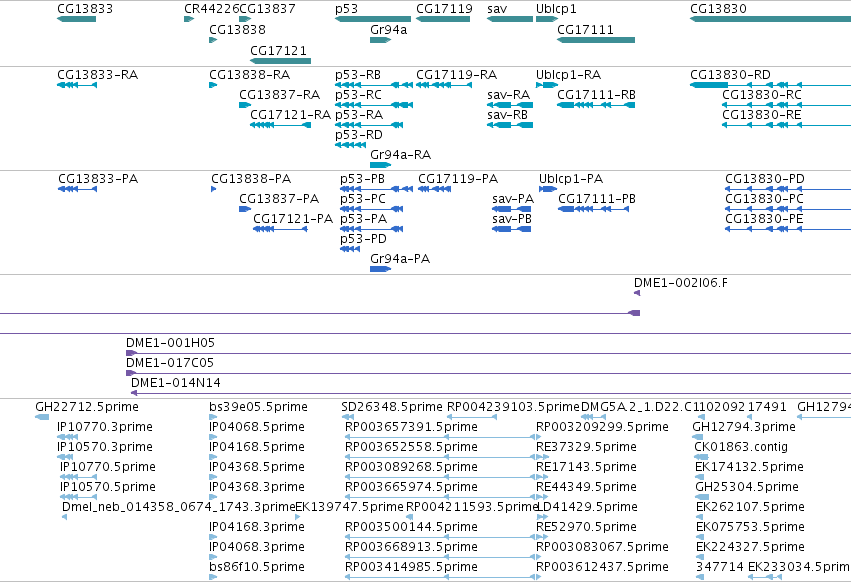Click the CG17111 gene label
Screen dimensions: 851x582
point(585,30)
